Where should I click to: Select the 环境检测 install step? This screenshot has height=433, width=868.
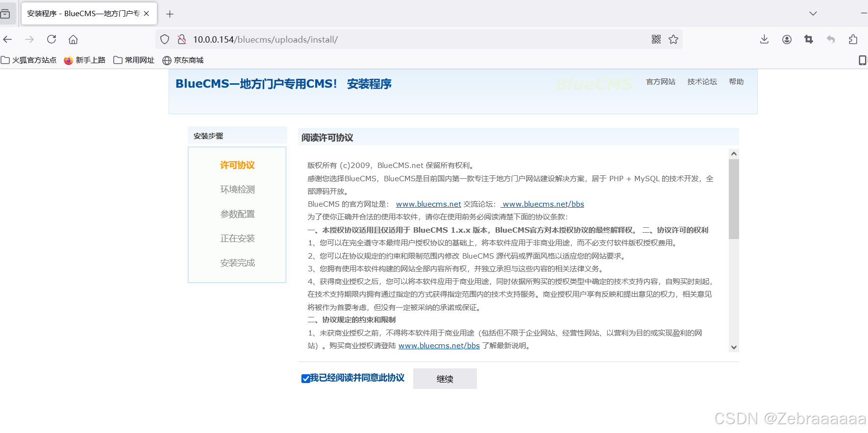(237, 190)
